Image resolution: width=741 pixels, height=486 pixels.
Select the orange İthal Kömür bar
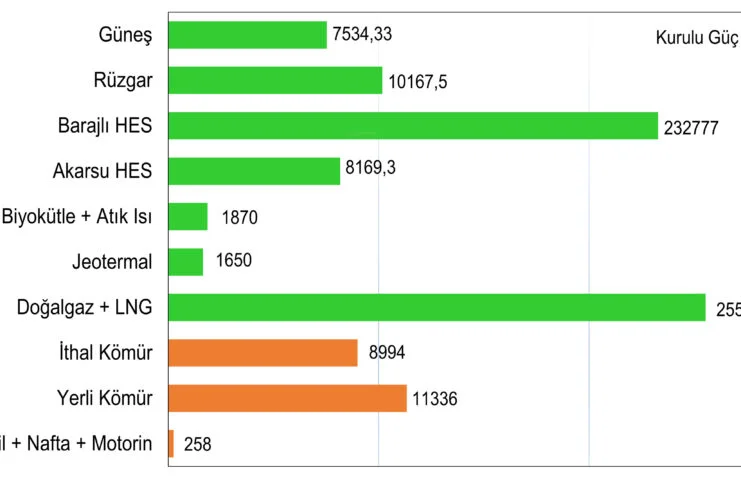(263, 353)
